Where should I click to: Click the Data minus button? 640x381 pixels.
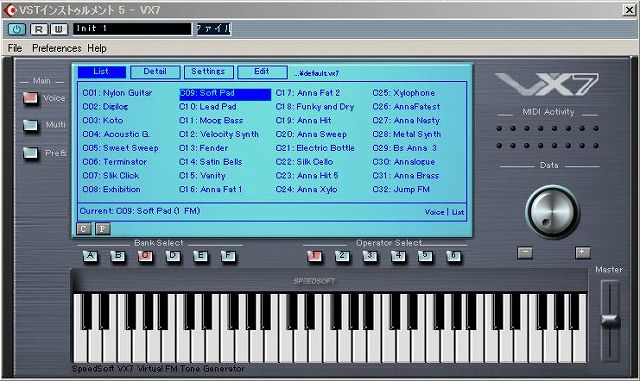point(525,253)
